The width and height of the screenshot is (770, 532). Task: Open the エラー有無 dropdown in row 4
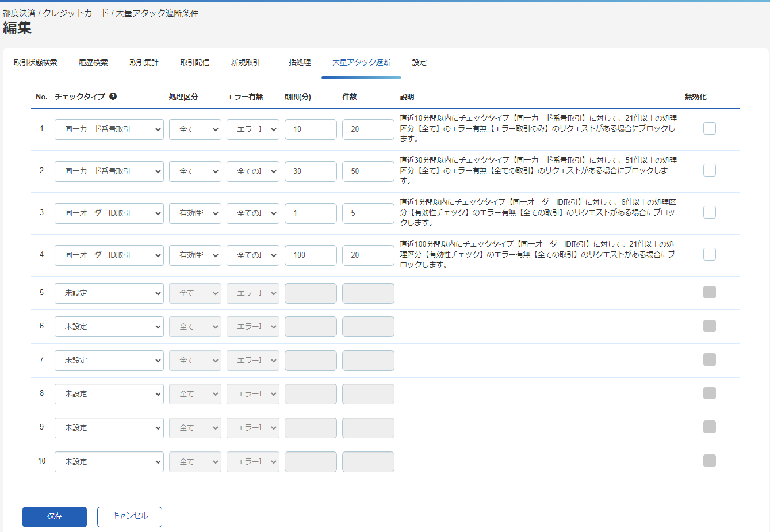pos(252,255)
